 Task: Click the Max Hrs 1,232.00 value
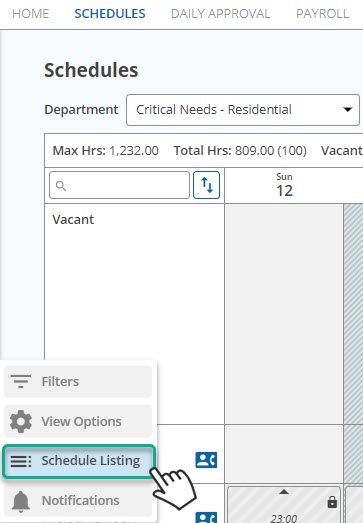click(134, 151)
